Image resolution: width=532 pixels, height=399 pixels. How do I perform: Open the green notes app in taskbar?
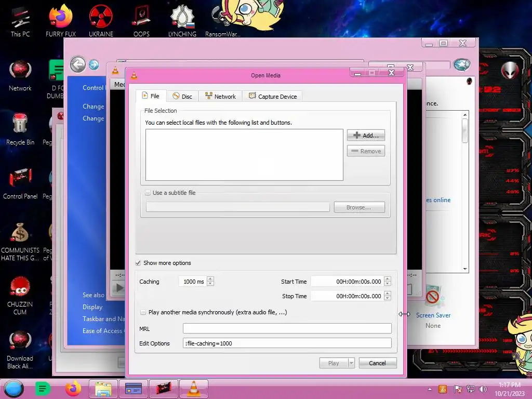pyautogui.click(x=43, y=389)
